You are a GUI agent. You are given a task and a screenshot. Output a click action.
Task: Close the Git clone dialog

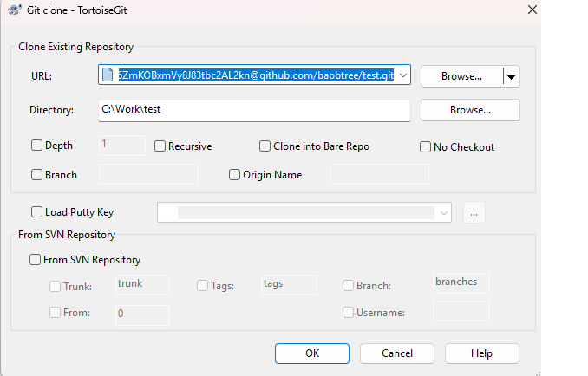532,10
